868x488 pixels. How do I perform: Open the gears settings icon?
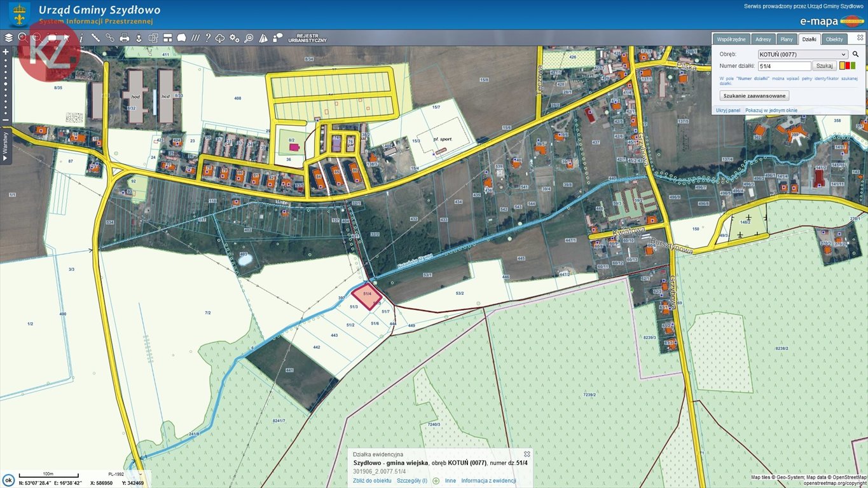coord(234,38)
